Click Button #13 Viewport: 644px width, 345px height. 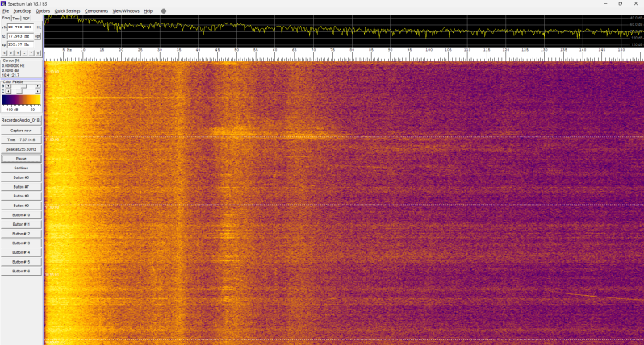(21, 243)
